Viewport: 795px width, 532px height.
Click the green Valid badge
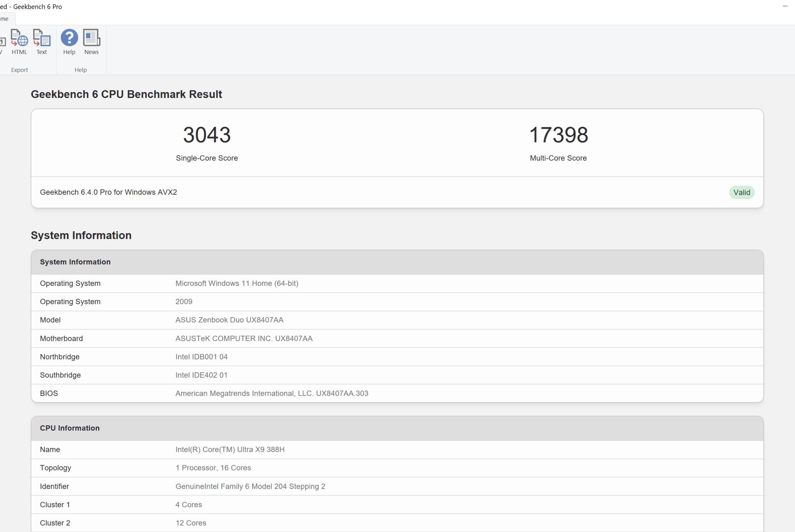(741, 192)
